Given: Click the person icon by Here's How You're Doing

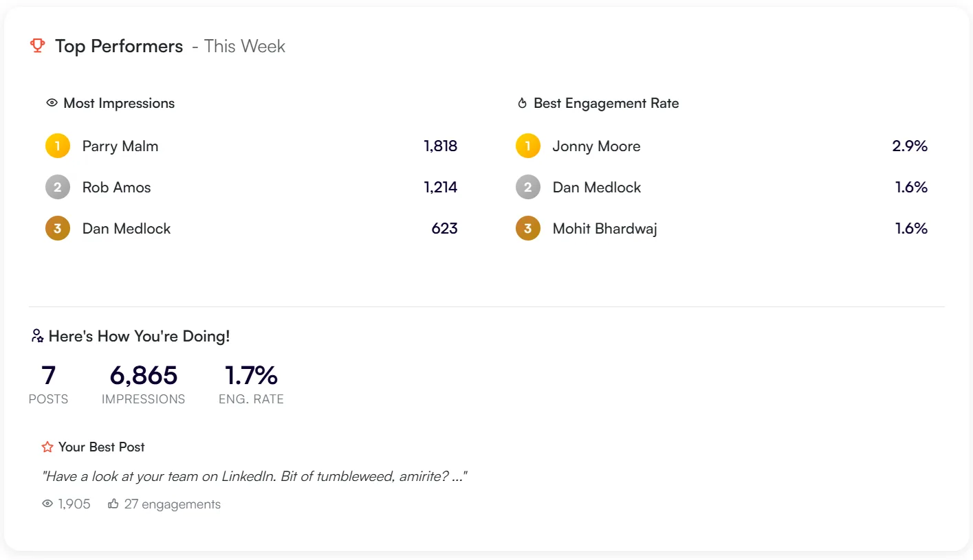Looking at the screenshot, I should point(37,336).
